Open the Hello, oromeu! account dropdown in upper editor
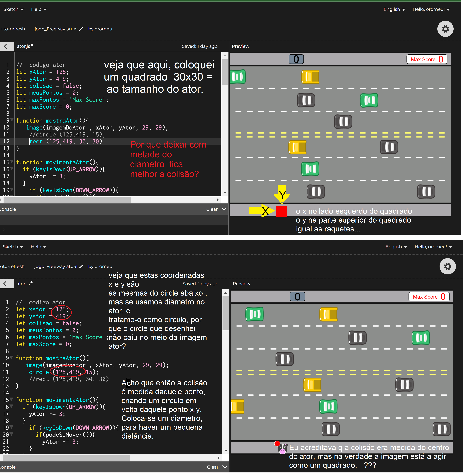The height and width of the screenshot is (476, 463). click(431, 9)
